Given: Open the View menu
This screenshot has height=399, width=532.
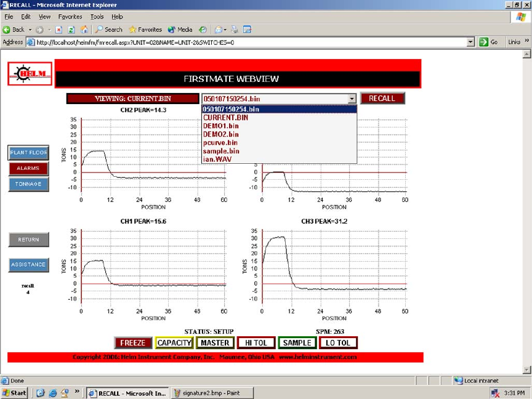Looking at the screenshot, I should click(44, 17).
